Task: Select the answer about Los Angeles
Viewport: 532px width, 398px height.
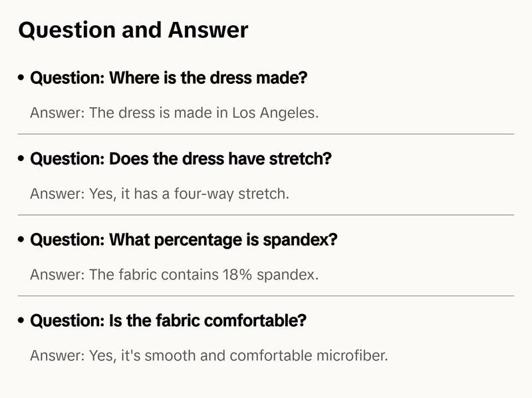Action: click(174, 112)
